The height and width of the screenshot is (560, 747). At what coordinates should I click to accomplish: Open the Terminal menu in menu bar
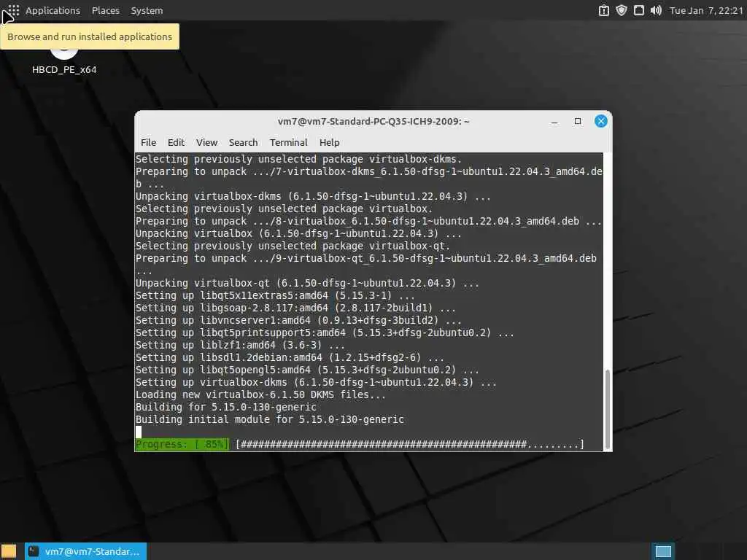(288, 142)
